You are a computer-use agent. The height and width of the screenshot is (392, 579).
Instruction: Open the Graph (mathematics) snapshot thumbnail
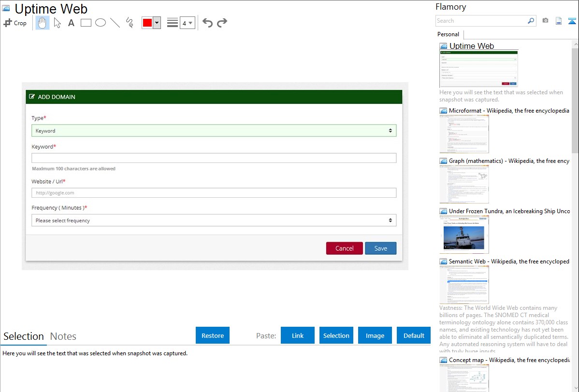(x=464, y=184)
